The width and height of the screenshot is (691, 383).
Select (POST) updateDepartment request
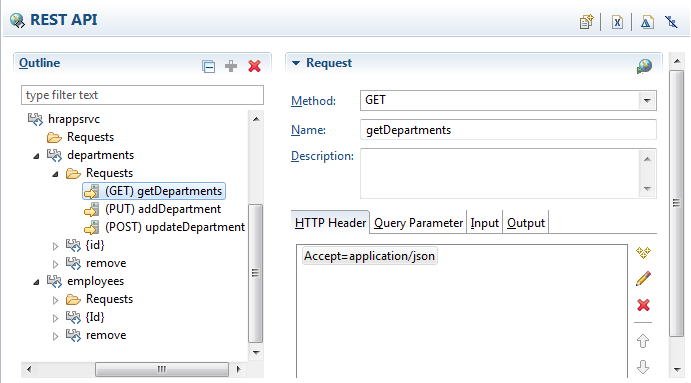[175, 227]
